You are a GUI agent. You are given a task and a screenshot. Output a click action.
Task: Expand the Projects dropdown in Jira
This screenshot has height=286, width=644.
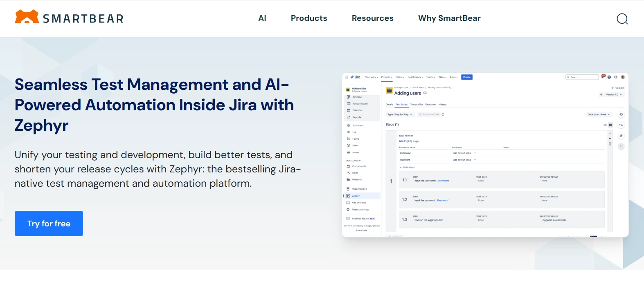click(387, 77)
